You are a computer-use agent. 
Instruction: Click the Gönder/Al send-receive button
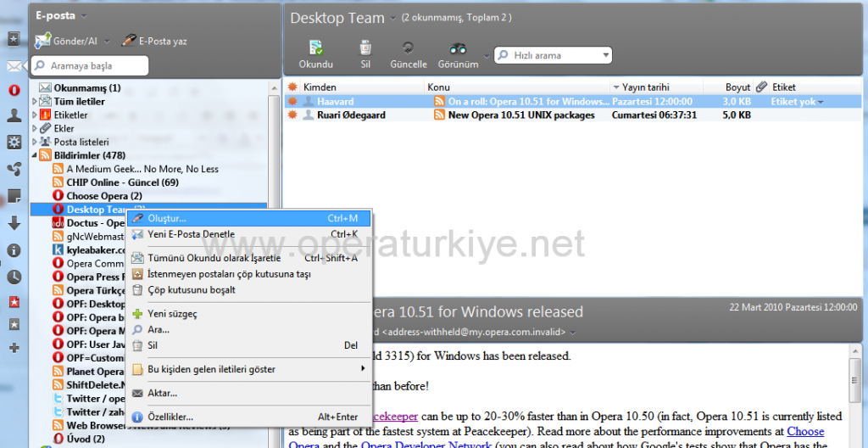click(66, 41)
